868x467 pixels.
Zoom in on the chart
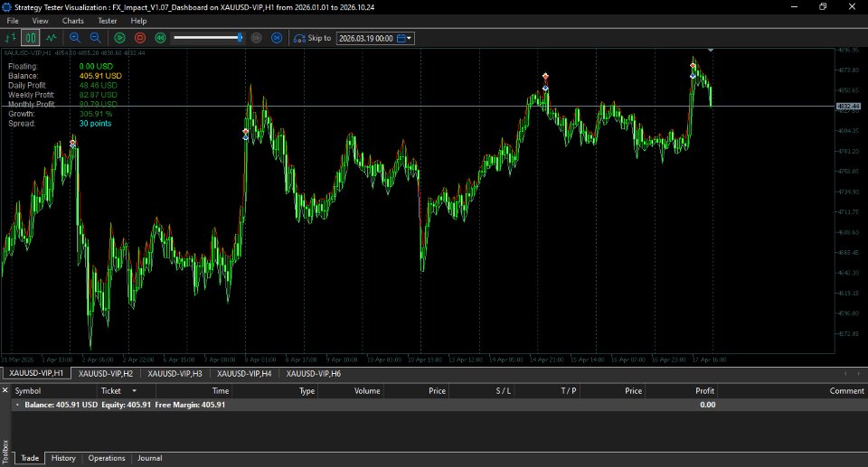point(75,38)
